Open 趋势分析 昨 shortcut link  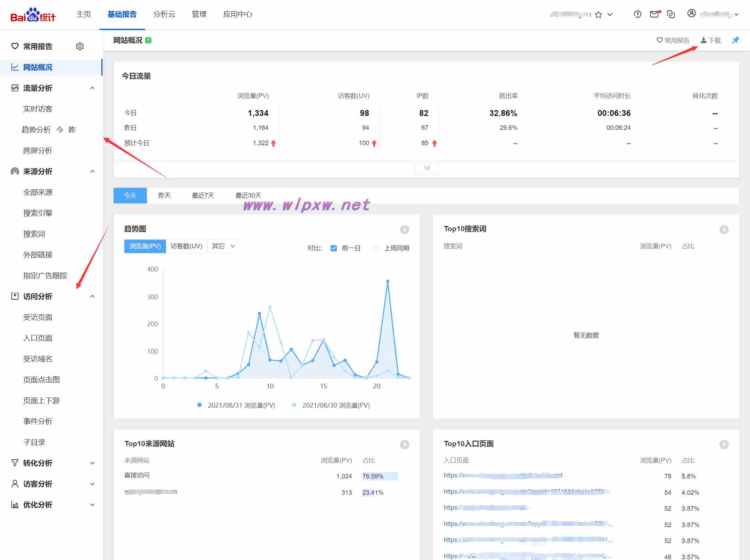(x=72, y=129)
